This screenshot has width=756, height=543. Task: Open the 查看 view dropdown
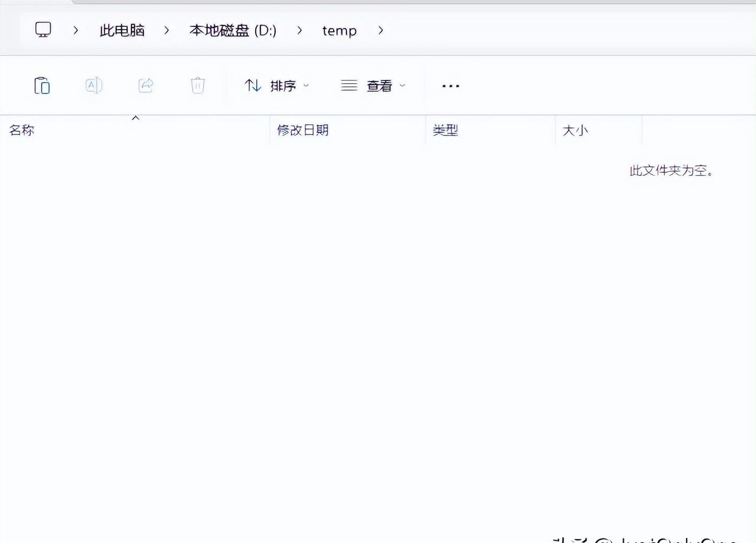[x=373, y=85]
